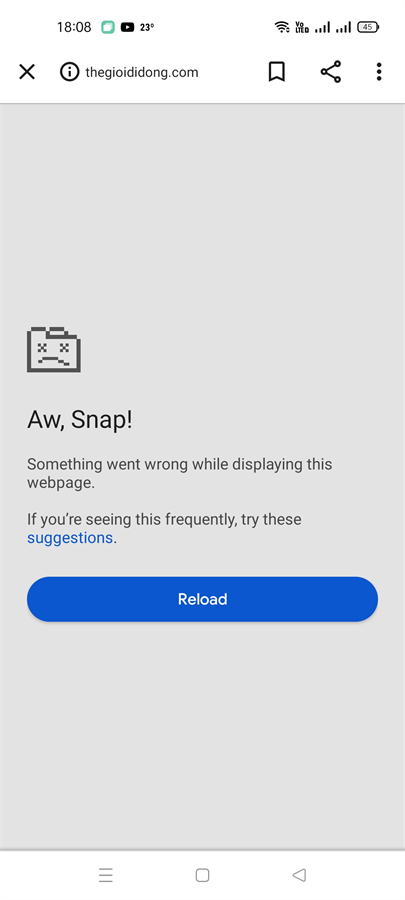
Task: Tap the thegioididong.com URL text
Action: click(142, 72)
